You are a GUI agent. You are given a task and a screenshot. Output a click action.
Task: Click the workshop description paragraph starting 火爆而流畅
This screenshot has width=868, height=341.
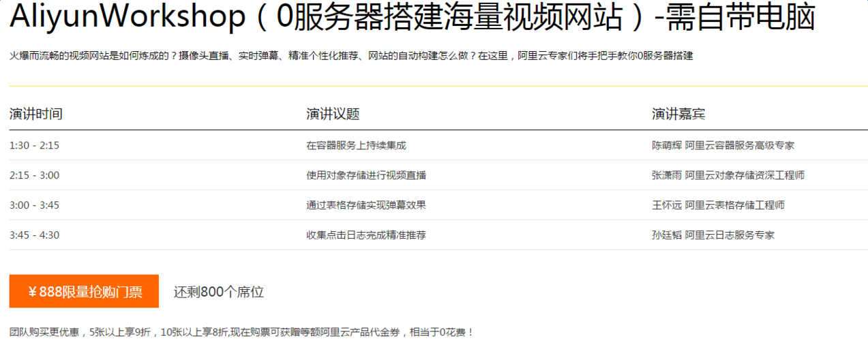point(351,56)
